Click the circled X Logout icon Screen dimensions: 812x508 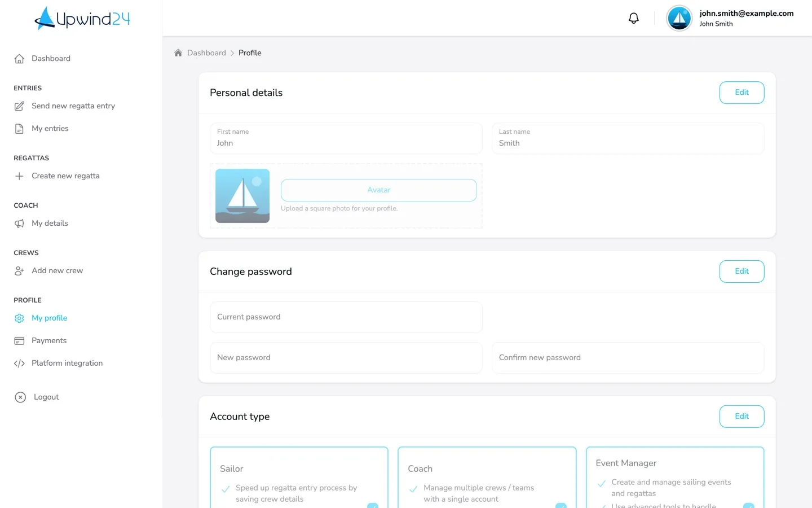point(20,397)
